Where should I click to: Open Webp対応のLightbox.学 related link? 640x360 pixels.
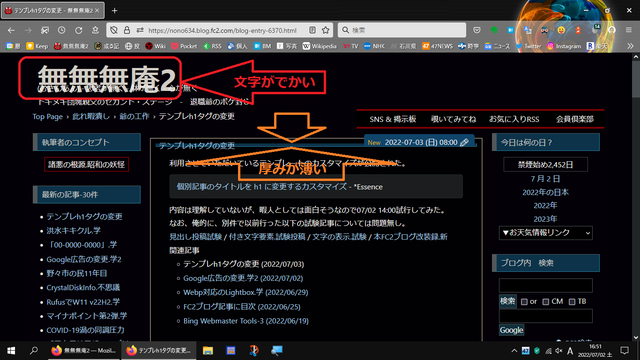pos(246,292)
